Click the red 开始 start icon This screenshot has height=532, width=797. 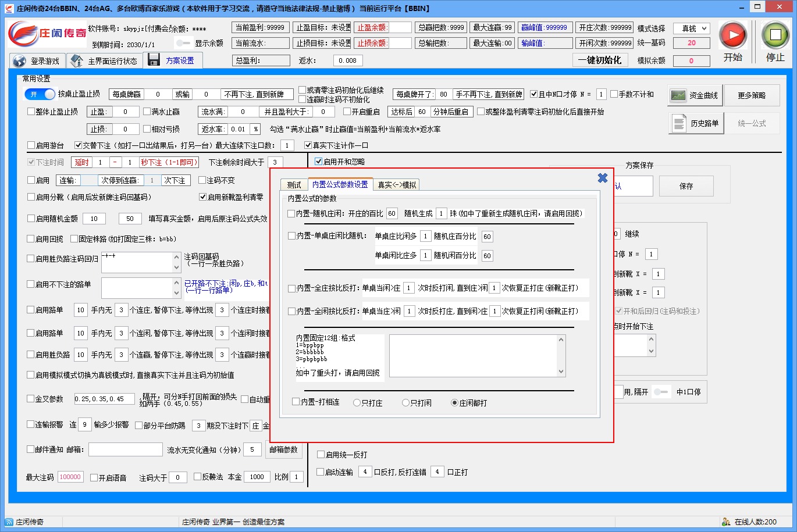[x=732, y=36]
